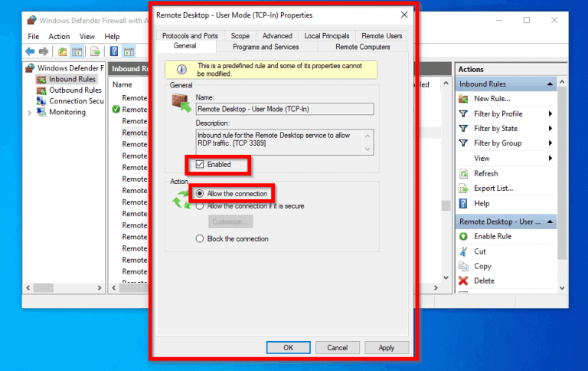Open the Action menu in menu bar
Screen dimensions: 588x371
coord(59,36)
